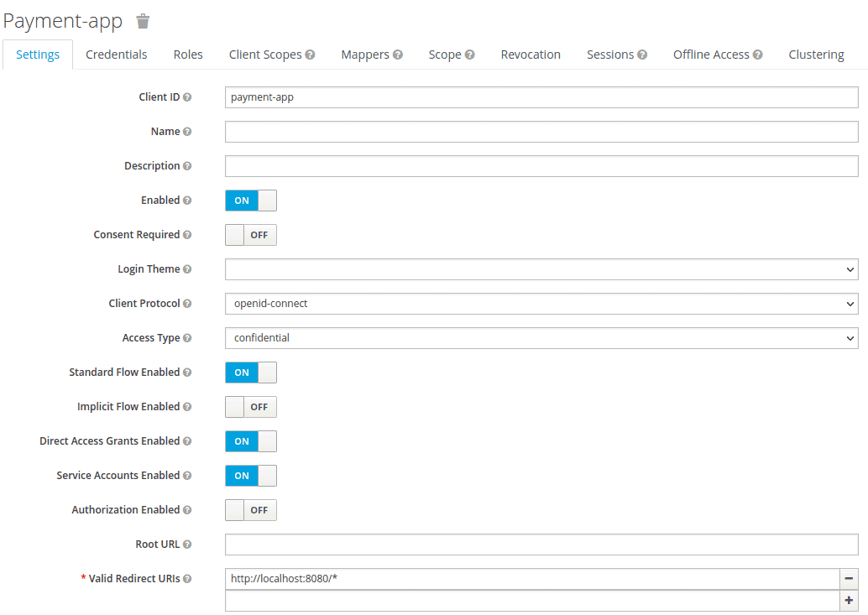The width and height of the screenshot is (868, 615).
Task: Click the minus icon to remove redirect URI
Action: tap(849, 579)
